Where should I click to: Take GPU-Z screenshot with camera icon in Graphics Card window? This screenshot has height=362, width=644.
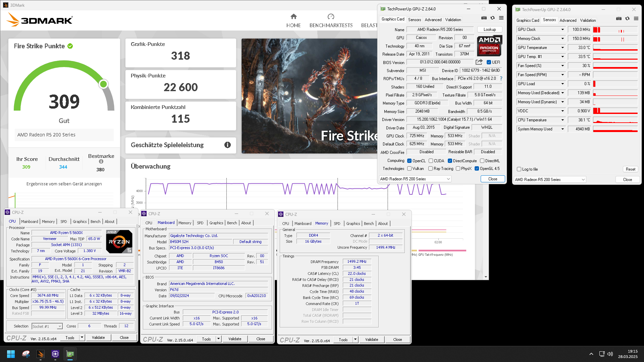[x=484, y=18]
